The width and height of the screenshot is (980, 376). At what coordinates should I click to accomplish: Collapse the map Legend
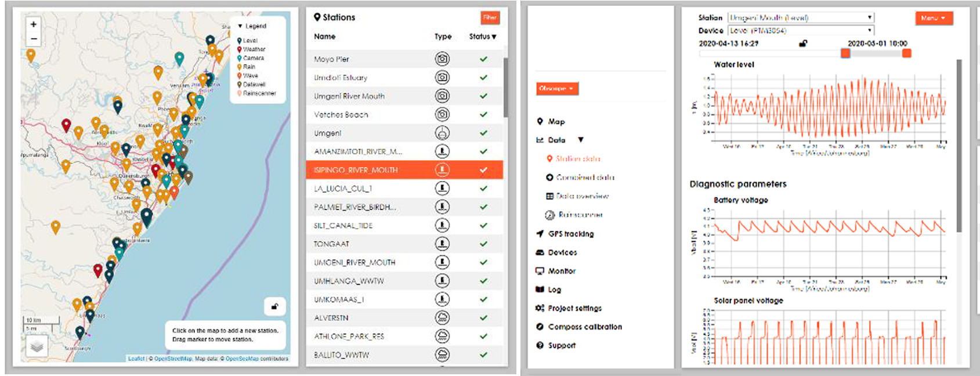[241, 26]
